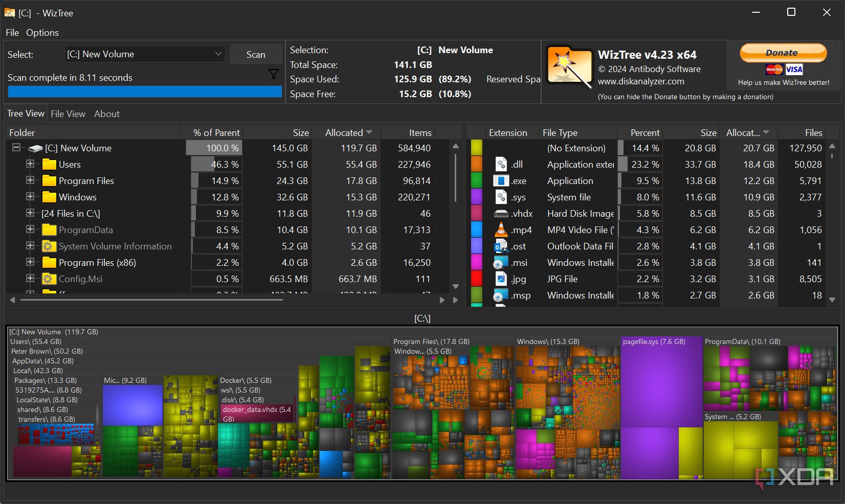The width and height of the screenshot is (845, 504).
Task: Expand the Program Files (x86) node
Action: click(30, 262)
